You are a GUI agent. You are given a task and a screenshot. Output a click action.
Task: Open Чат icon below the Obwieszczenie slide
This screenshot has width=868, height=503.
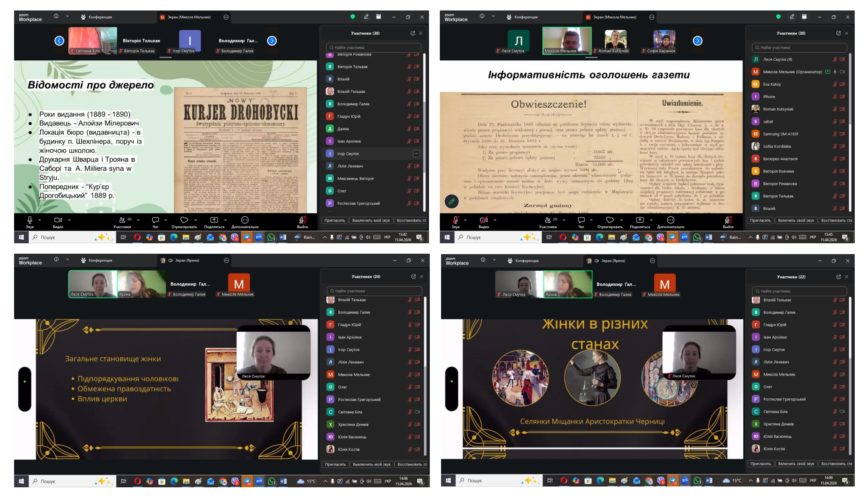[581, 220]
